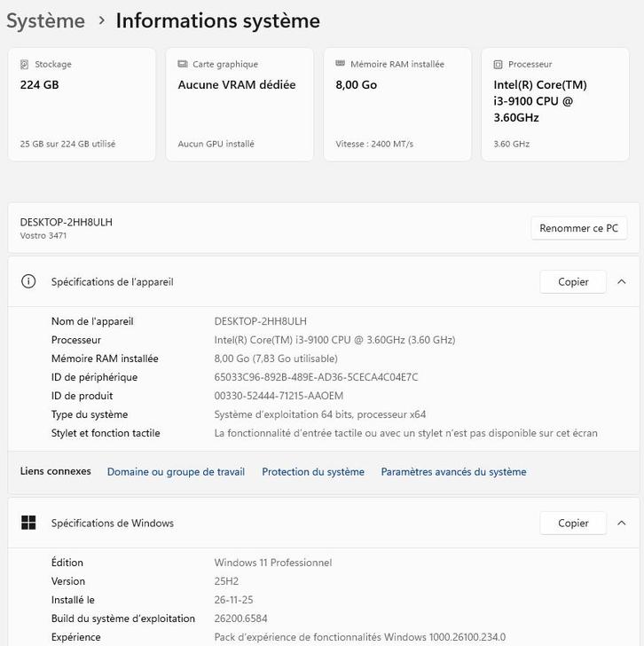Viewport: 644px width, 646px height.
Task: Click 'Aucune VRAM dédiée' text
Action: tap(237, 85)
